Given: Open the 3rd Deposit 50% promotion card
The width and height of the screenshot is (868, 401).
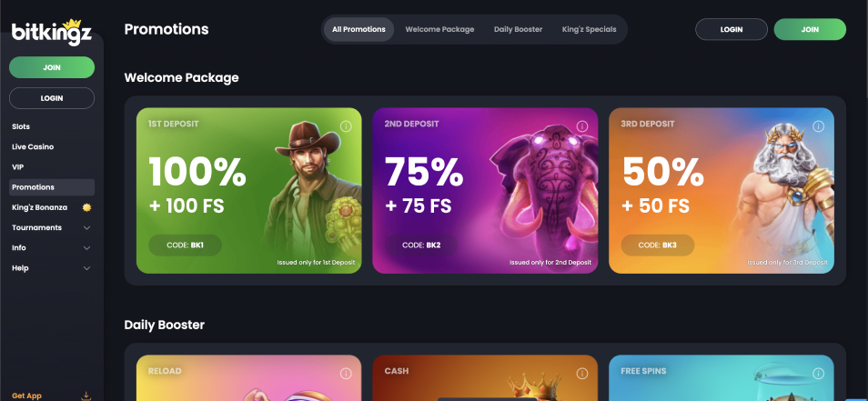Looking at the screenshot, I should click(722, 190).
